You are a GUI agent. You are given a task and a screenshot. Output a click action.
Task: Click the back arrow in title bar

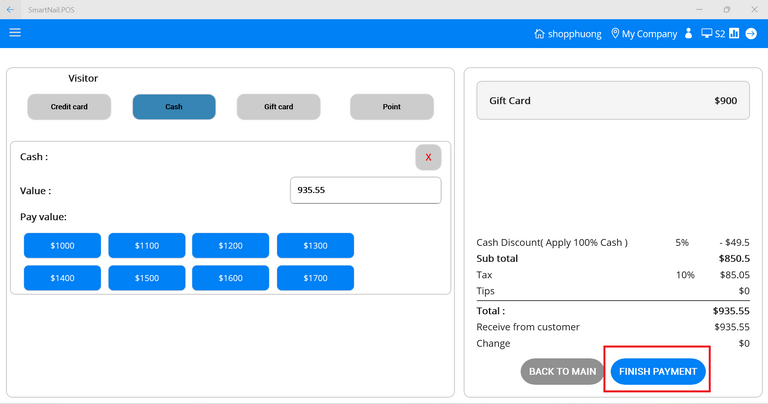coord(10,9)
